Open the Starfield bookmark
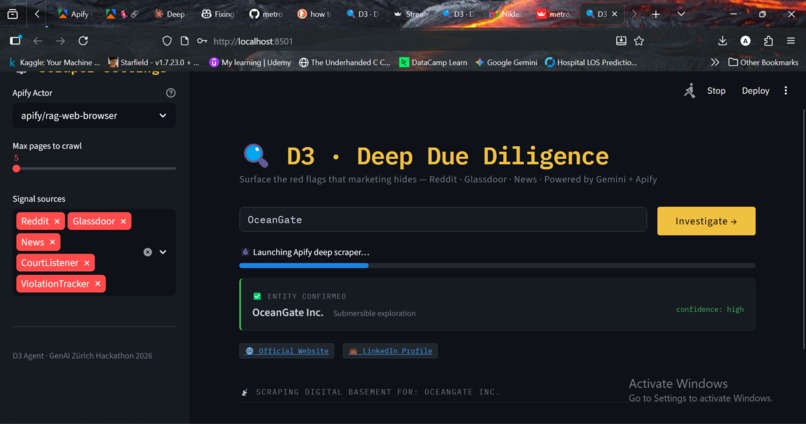The image size is (806, 424). point(153,62)
